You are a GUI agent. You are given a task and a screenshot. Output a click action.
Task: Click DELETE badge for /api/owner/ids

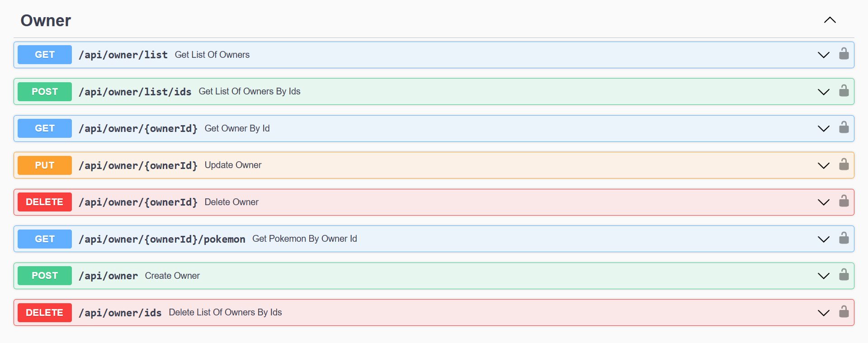click(x=45, y=313)
